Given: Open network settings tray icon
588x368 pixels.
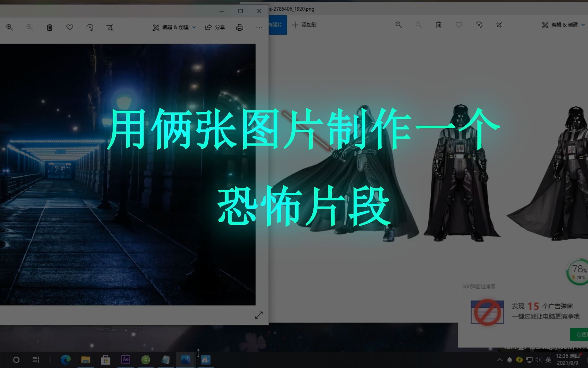Looking at the screenshot, I should [x=529, y=360].
